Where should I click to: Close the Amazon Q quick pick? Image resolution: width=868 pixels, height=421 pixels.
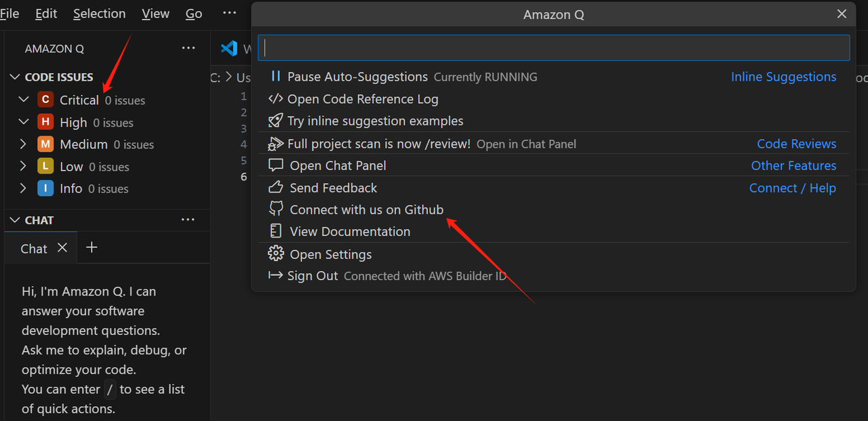(842, 14)
